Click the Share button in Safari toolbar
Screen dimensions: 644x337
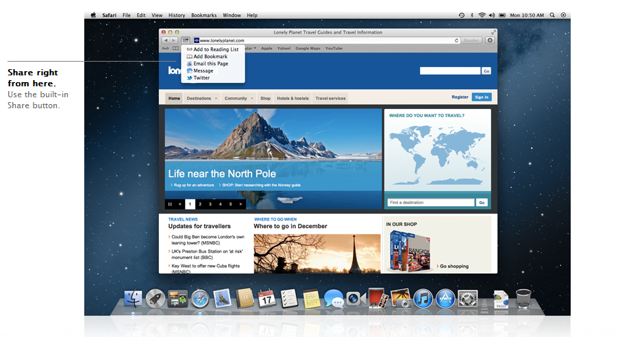[186, 40]
